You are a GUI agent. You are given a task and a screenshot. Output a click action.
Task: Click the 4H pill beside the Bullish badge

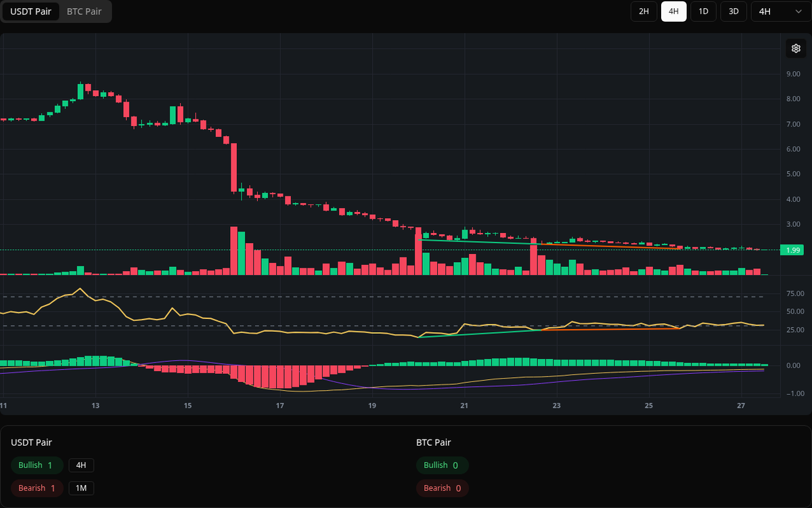pyautogui.click(x=83, y=465)
